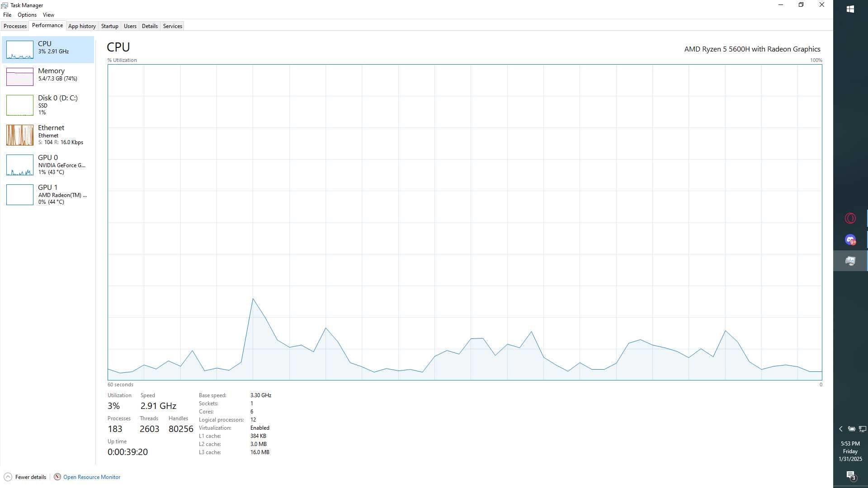868x488 pixels.
Task: Select the GPU 0 graph thumbnail
Action: [20, 165]
